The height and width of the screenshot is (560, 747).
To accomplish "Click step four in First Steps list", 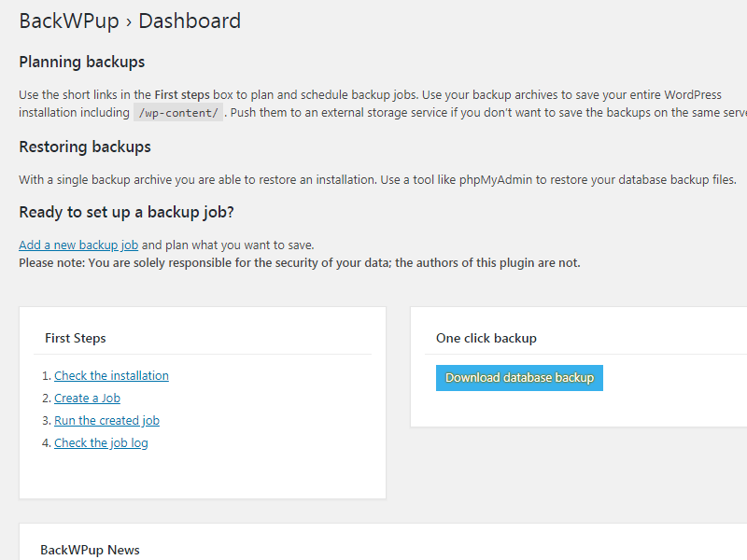I will pyautogui.click(x=101, y=442).
